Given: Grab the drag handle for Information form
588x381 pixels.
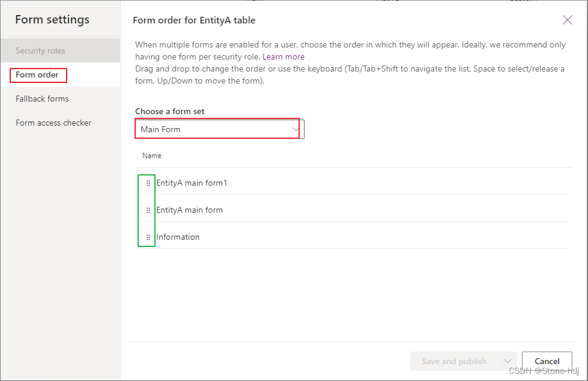Looking at the screenshot, I should coord(147,237).
